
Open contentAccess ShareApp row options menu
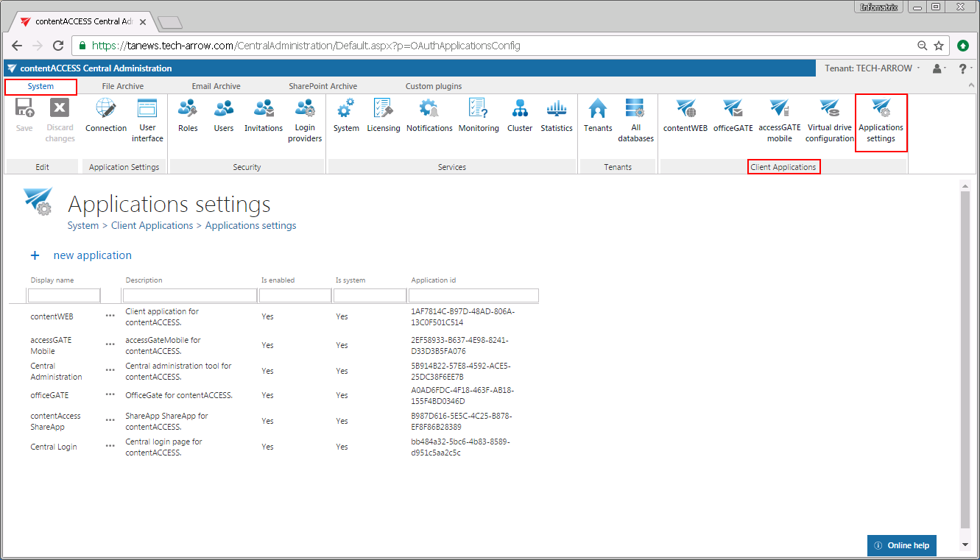pos(110,419)
